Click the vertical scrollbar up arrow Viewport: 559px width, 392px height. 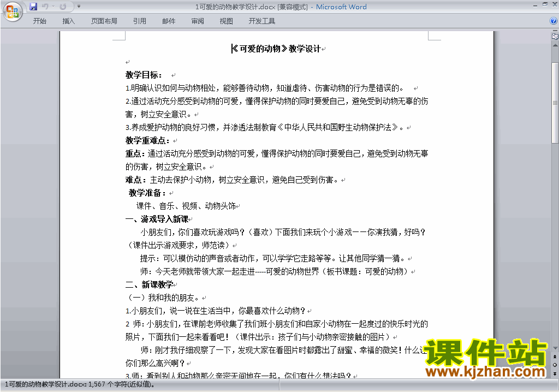point(555,45)
